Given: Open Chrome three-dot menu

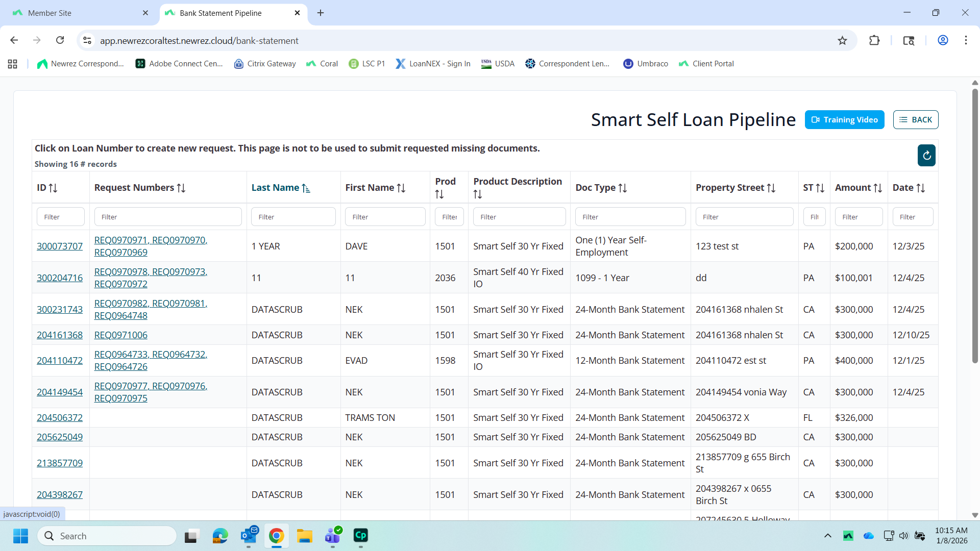Looking at the screenshot, I should click(x=966, y=40).
